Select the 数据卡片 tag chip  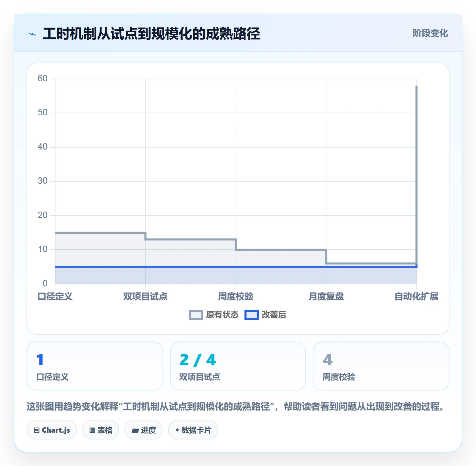pyautogui.click(x=193, y=430)
